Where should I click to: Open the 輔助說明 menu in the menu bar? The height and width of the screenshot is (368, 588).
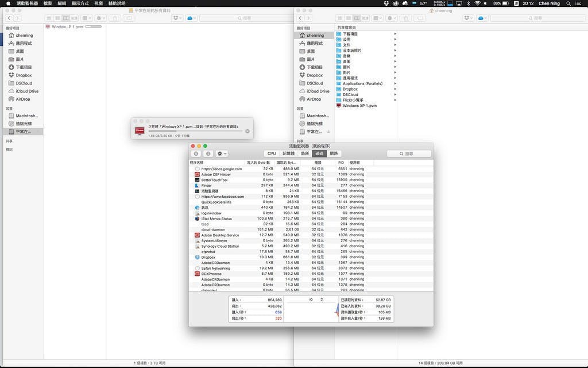[117, 3]
